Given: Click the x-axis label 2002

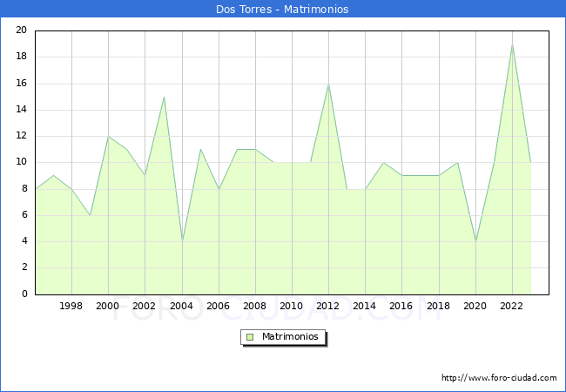Looking at the screenshot, I should tap(144, 306).
